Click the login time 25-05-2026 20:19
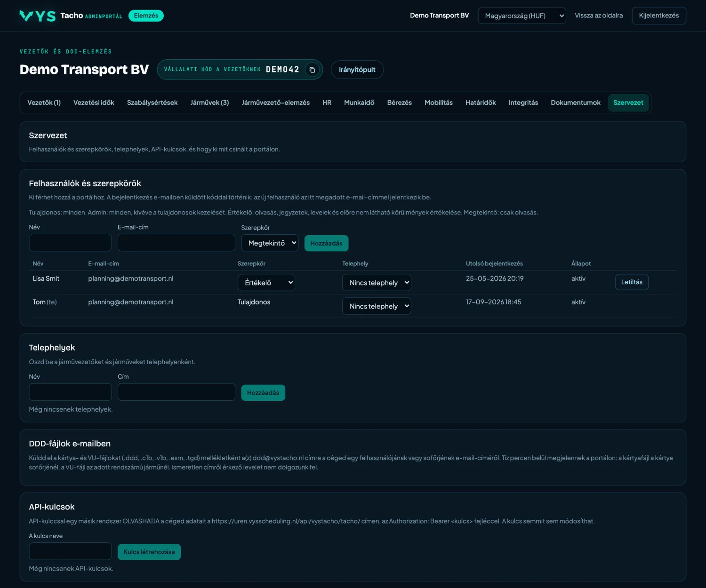The height and width of the screenshot is (588, 706). 495,278
